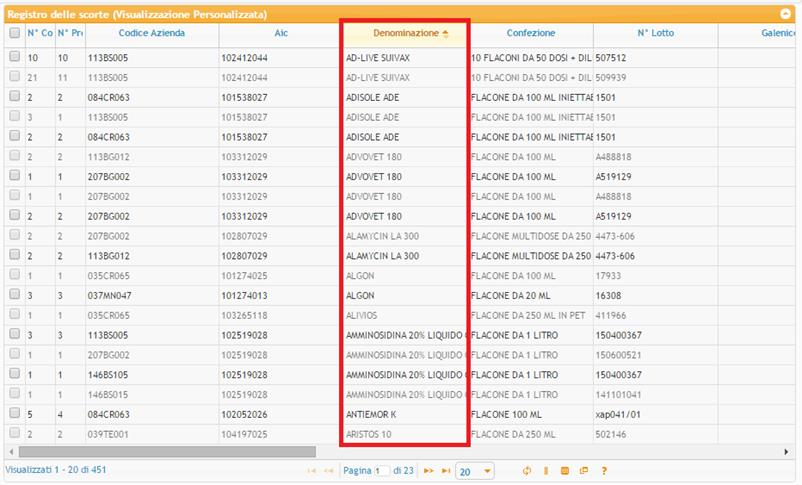Sort by the N° Pr column header
The image size is (802, 485).
tap(70, 33)
